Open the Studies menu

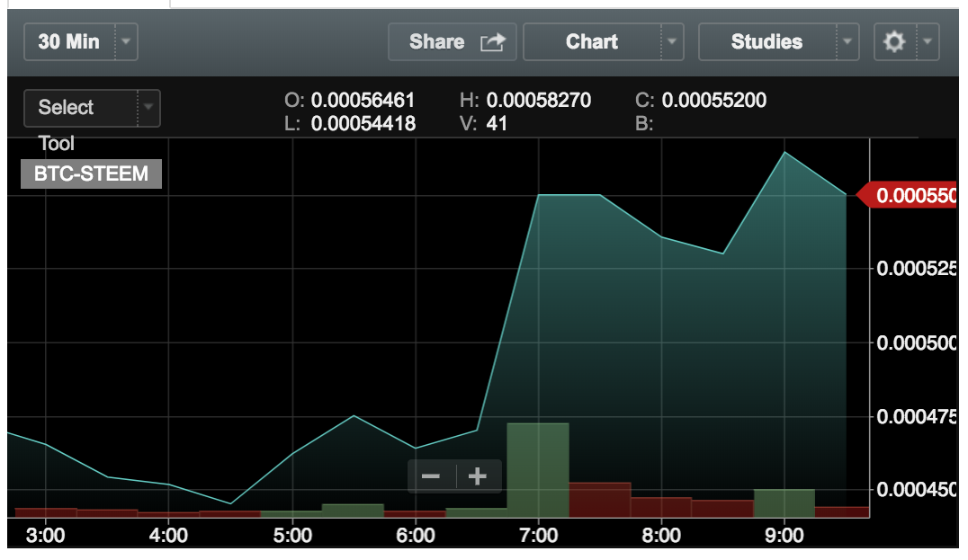coord(778,42)
